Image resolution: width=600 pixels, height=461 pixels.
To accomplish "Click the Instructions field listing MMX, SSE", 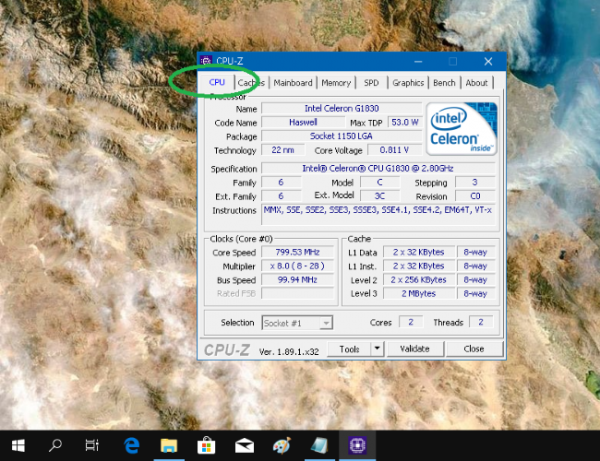I will click(378, 214).
